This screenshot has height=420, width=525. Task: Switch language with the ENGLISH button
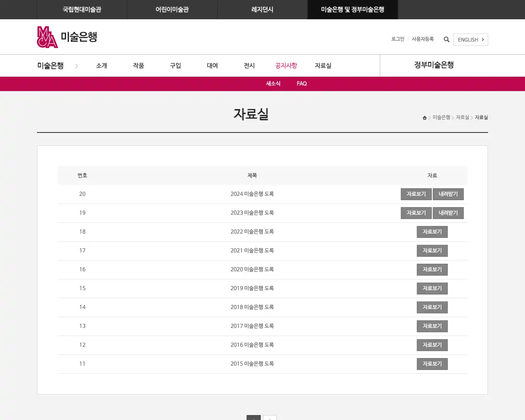click(x=470, y=40)
